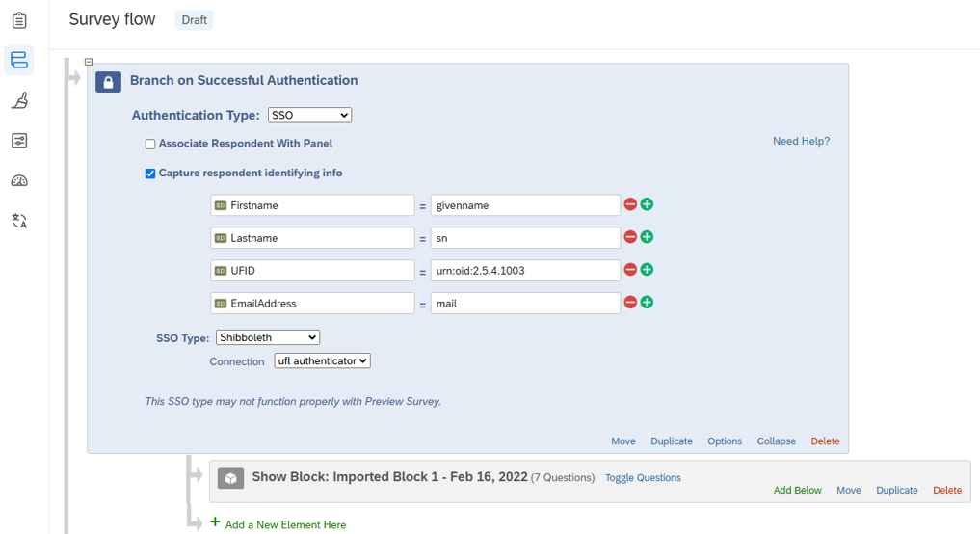This screenshot has height=534, width=980.
Task: Click the authenticator lock icon
Action: [x=108, y=81]
